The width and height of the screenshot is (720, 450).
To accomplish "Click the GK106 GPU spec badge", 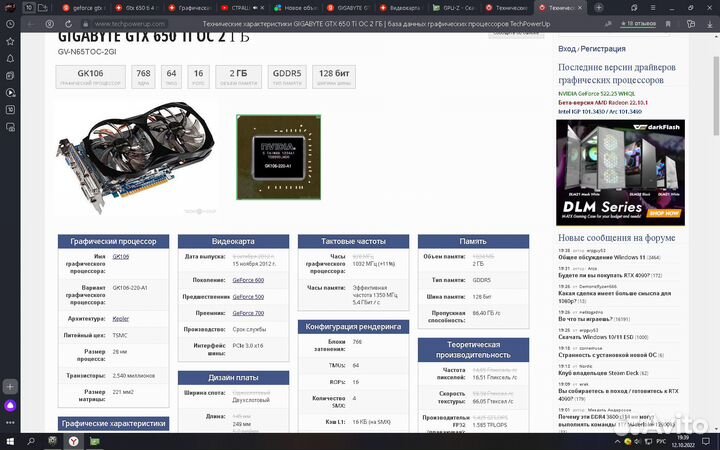I will coord(90,77).
